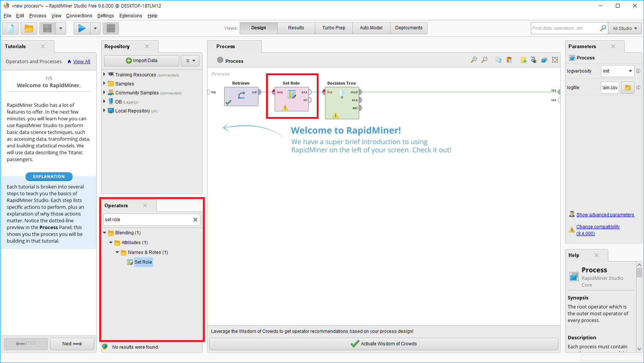Open the All Studio search scope dropdown
The height and width of the screenshot is (363, 644).
(x=624, y=28)
